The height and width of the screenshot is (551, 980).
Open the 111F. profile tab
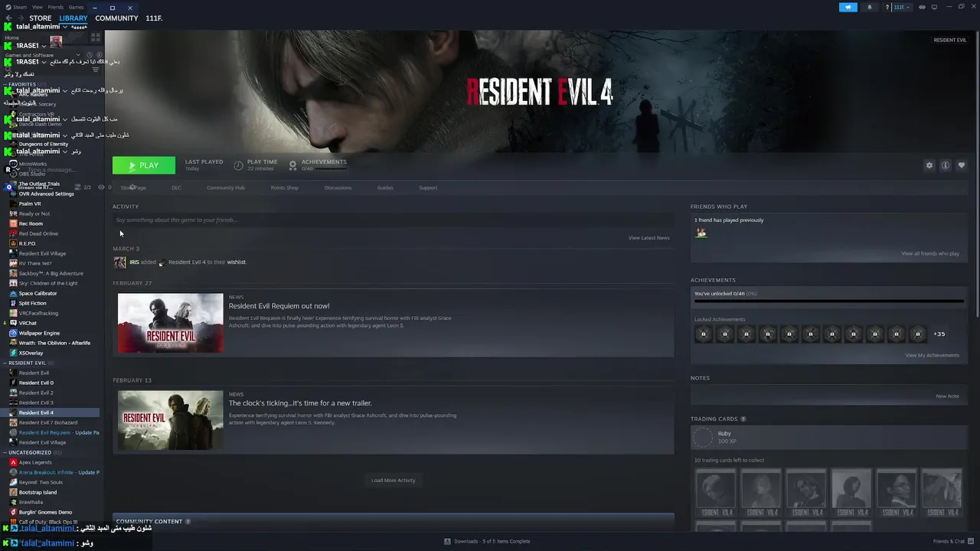(154, 18)
